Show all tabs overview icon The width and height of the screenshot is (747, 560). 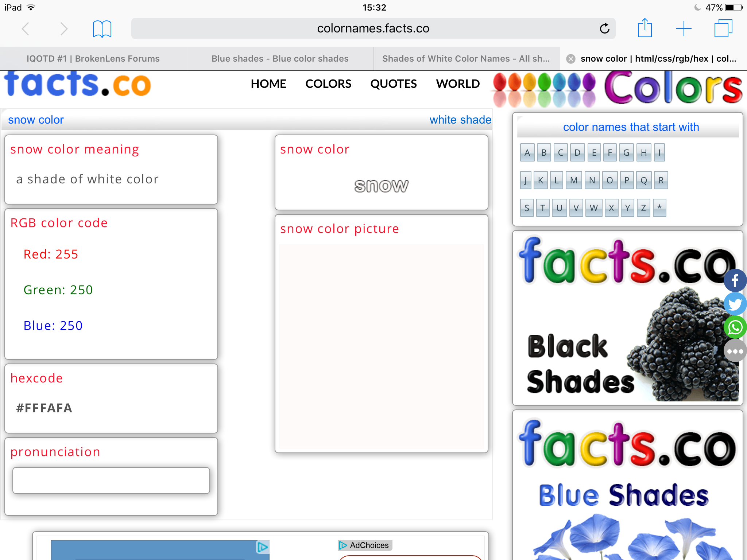(x=723, y=28)
